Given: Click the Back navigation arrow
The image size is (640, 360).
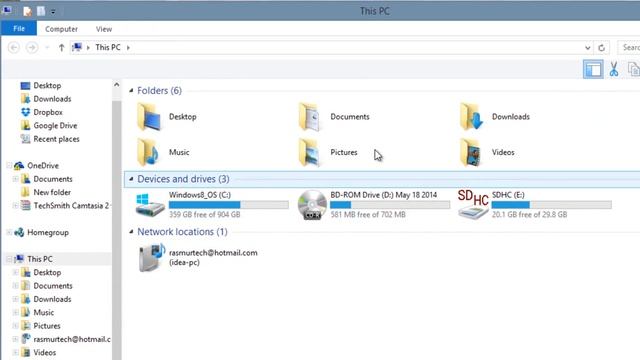Looking at the screenshot, I should 13,48.
